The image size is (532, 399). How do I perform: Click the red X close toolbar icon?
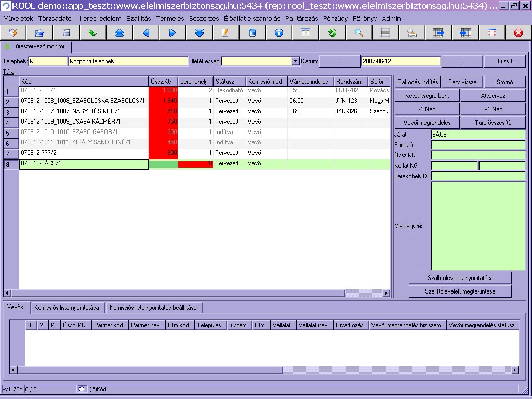518,33
